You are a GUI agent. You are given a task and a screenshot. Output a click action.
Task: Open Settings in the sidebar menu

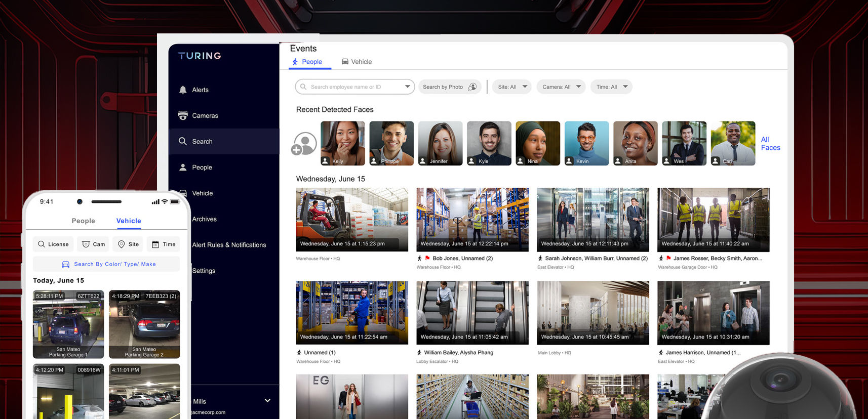click(x=204, y=271)
